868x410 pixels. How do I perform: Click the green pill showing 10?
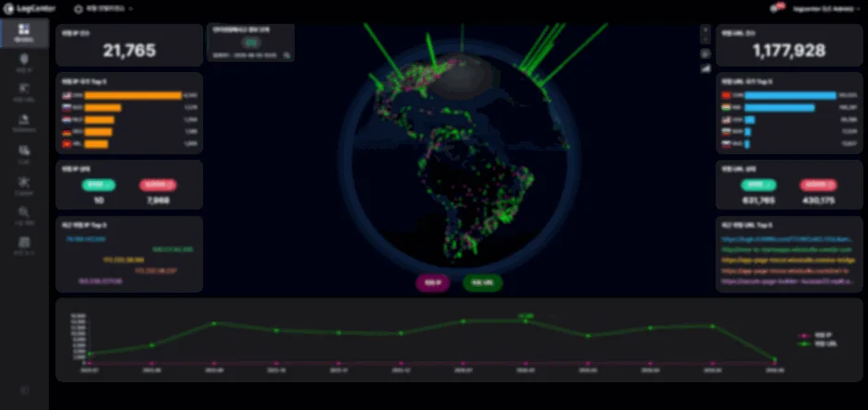99,186
